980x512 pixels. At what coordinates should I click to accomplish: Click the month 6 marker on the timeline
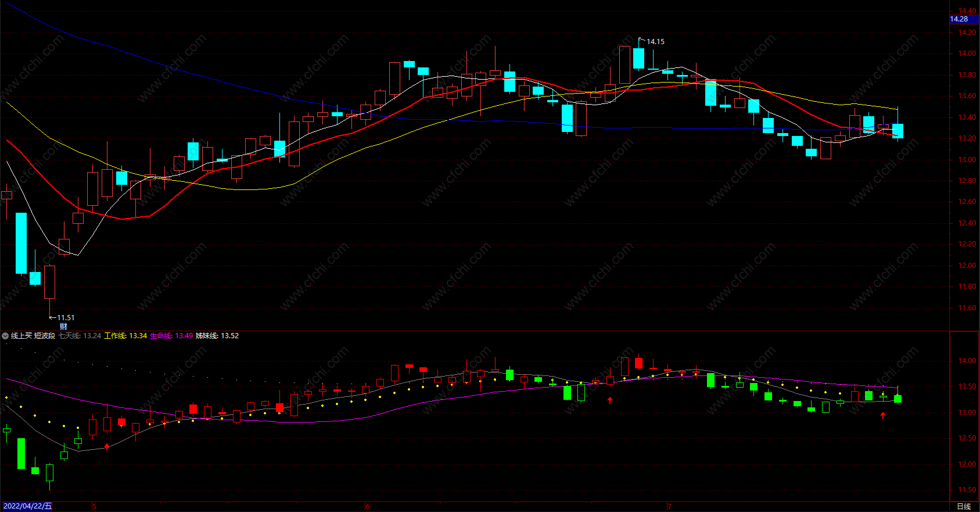pyautogui.click(x=367, y=507)
